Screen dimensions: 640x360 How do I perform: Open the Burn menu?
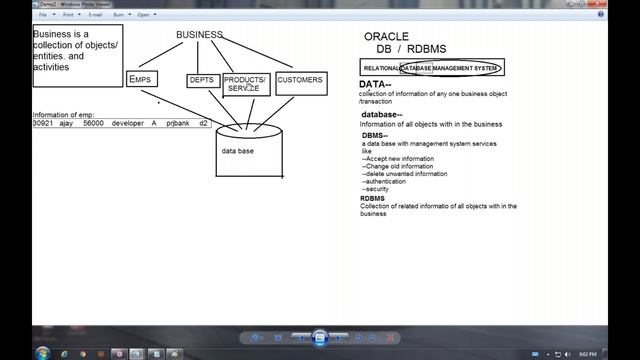pos(118,15)
